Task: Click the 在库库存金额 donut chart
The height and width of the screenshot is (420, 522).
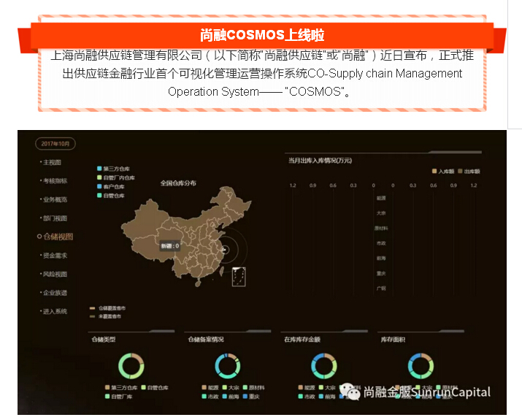Action: click(x=324, y=366)
